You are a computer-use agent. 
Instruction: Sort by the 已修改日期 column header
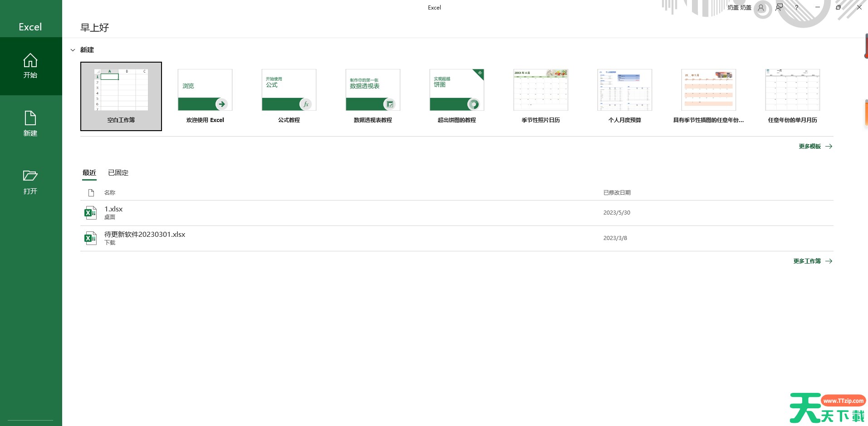click(617, 193)
